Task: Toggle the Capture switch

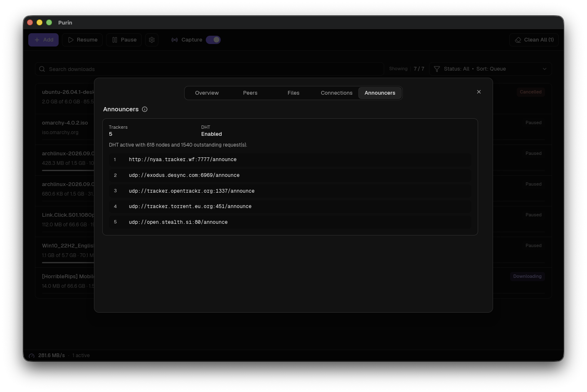Action: coord(213,40)
